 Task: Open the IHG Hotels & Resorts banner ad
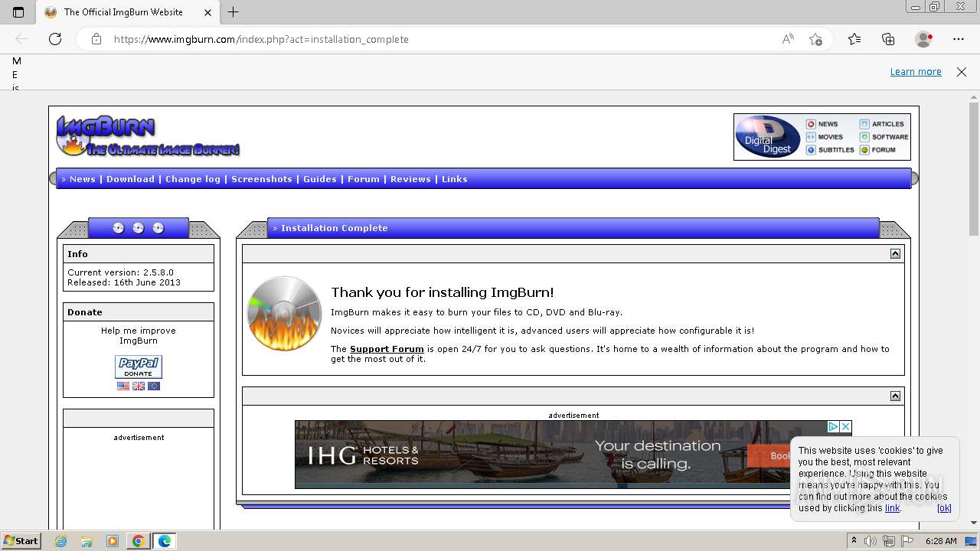point(573,455)
